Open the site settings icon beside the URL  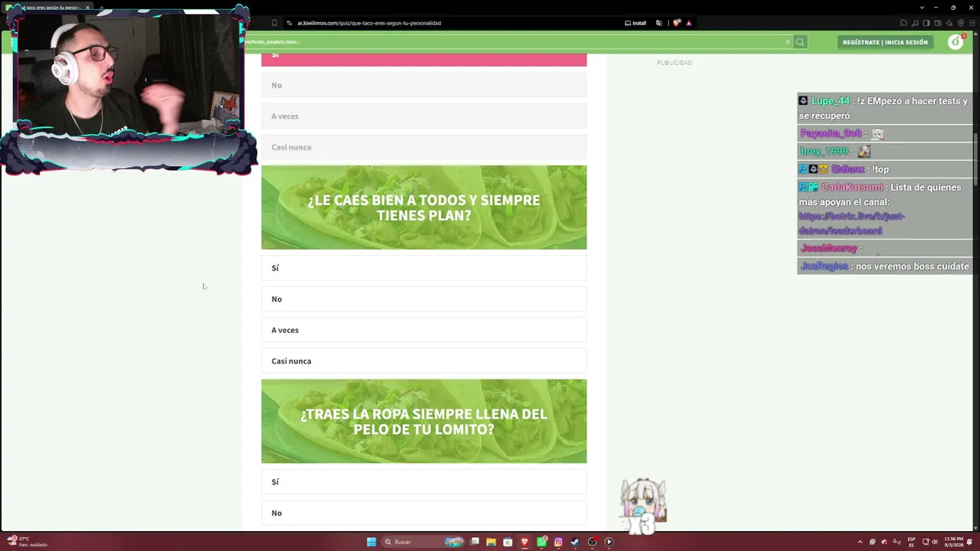[x=289, y=23]
